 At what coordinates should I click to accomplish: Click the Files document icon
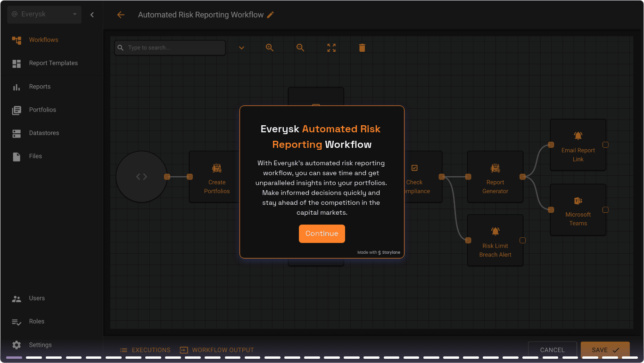click(17, 157)
